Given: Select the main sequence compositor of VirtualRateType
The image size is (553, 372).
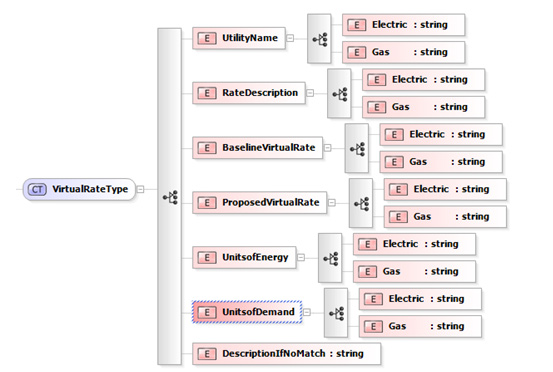Looking at the screenshot, I should coord(170,196).
